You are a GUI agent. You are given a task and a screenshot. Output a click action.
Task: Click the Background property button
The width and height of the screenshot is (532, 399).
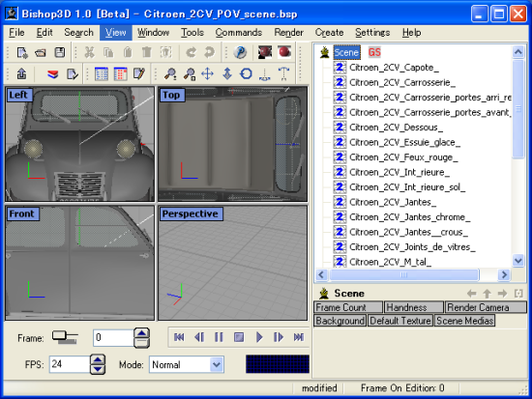pos(340,321)
